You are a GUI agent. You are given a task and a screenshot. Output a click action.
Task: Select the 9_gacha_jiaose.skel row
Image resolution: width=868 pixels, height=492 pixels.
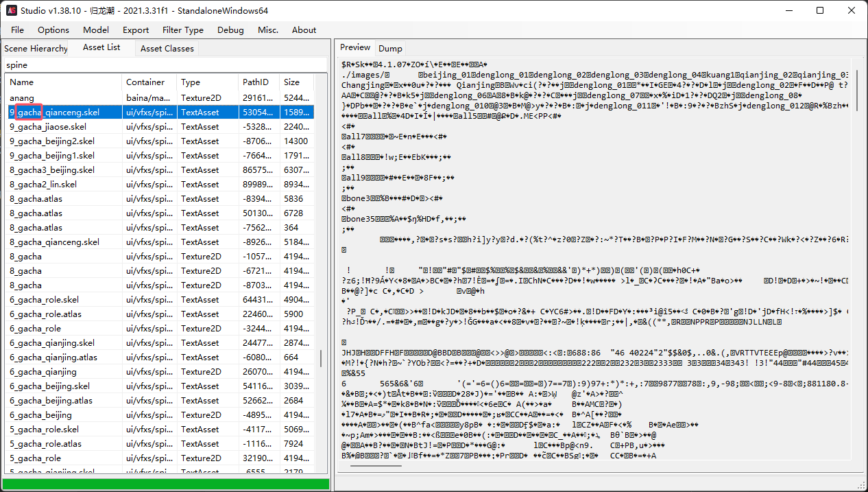(160, 126)
